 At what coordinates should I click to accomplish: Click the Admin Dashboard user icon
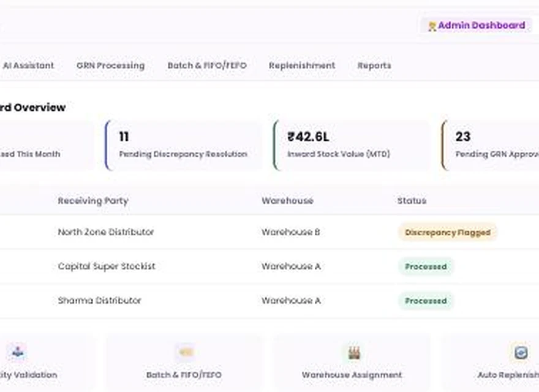(x=432, y=26)
